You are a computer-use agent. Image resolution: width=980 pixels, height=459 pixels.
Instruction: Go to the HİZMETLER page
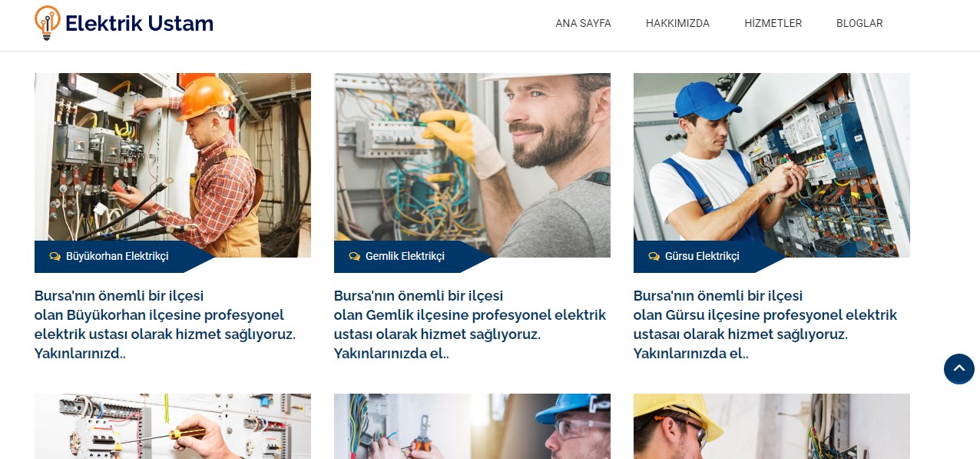pyautogui.click(x=773, y=23)
